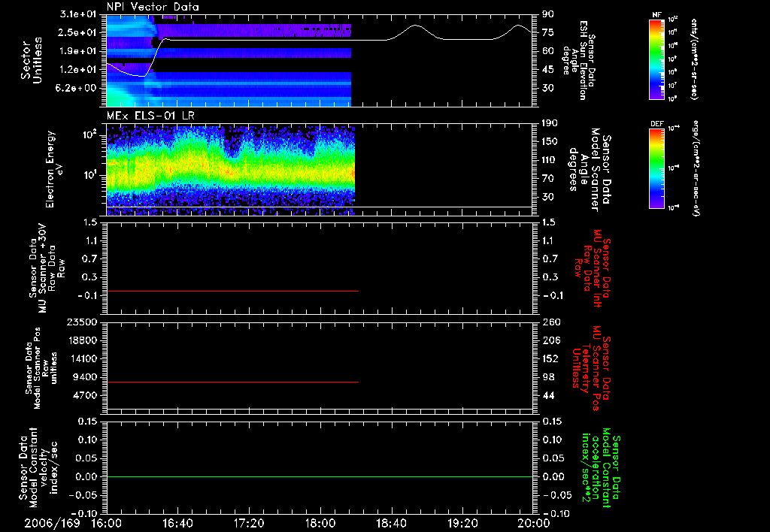Click the 2.5e+01 sector tick value
770x532 pixels.
(78, 32)
